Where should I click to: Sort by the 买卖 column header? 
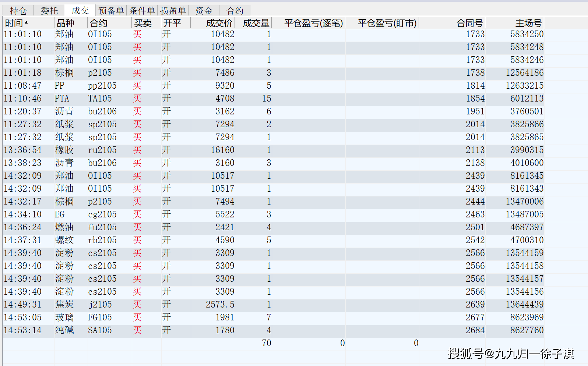(147, 23)
